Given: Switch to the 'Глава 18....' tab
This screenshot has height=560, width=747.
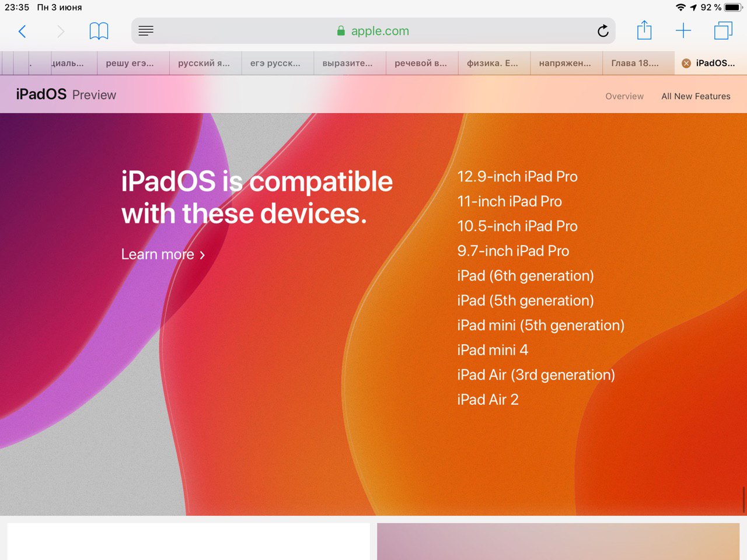Looking at the screenshot, I should coord(638,64).
